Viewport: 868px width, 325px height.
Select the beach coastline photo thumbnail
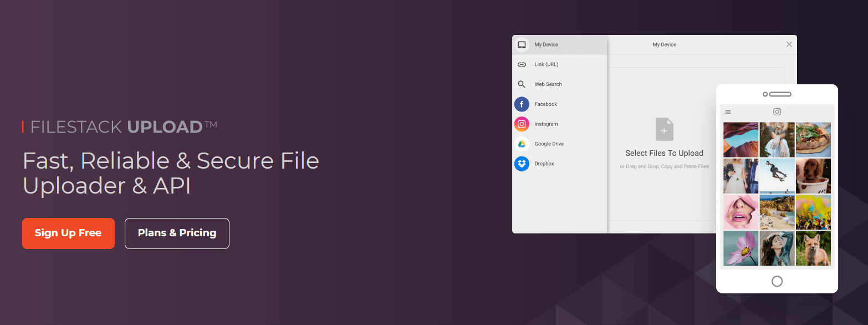(x=777, y=212)
